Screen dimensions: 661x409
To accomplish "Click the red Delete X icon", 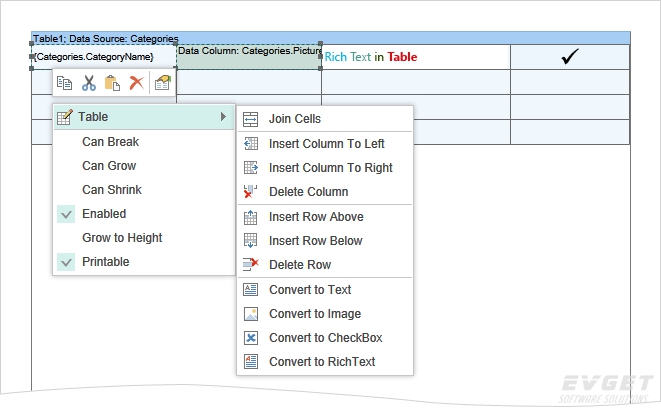I will [136, 83].
